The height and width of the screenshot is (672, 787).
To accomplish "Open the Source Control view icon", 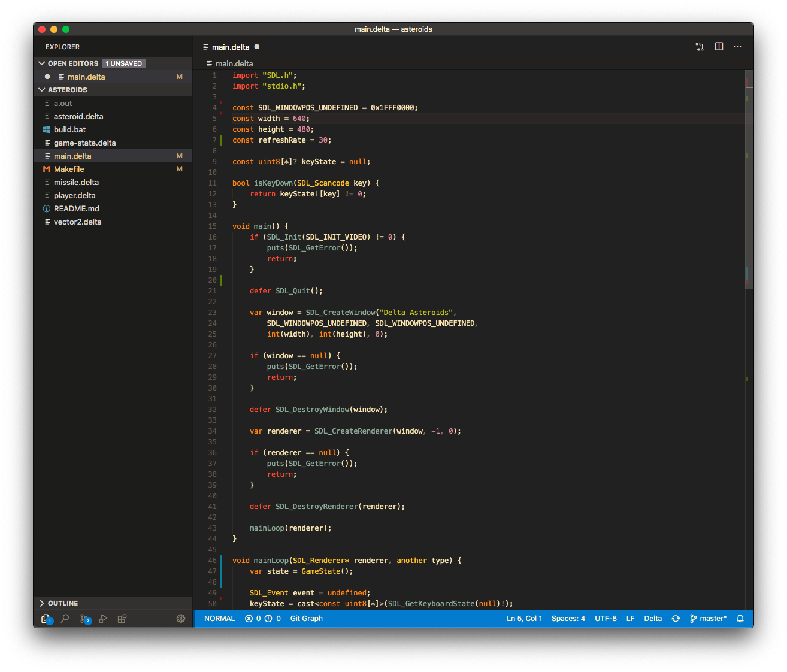I will click(85, 619).
